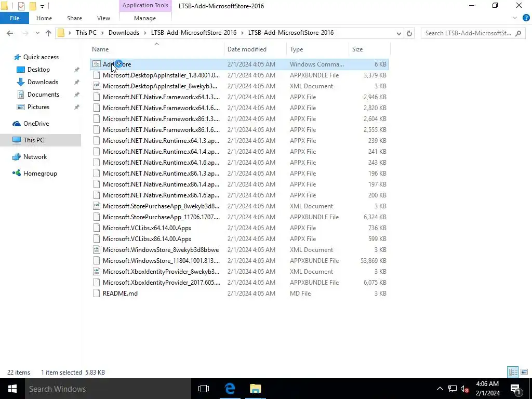Switch to the Details view layout
Screen dimensions: 532x399
[x=513, y=372]
